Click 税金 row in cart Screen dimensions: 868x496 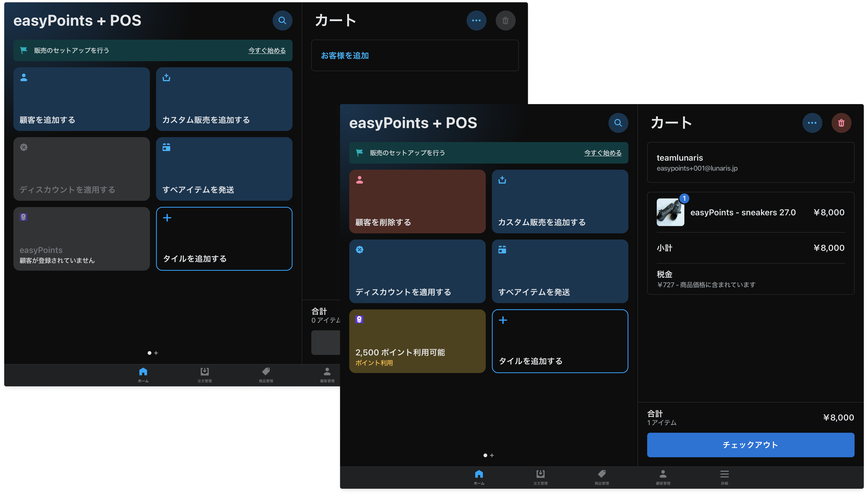(750, 279)
